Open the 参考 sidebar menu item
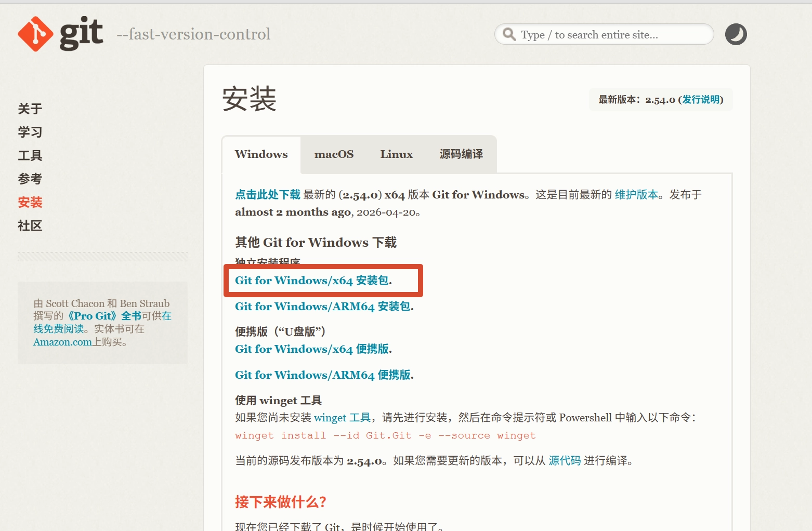Image resolution: width=812 pixels, height=531 pixels. point(30,179)
